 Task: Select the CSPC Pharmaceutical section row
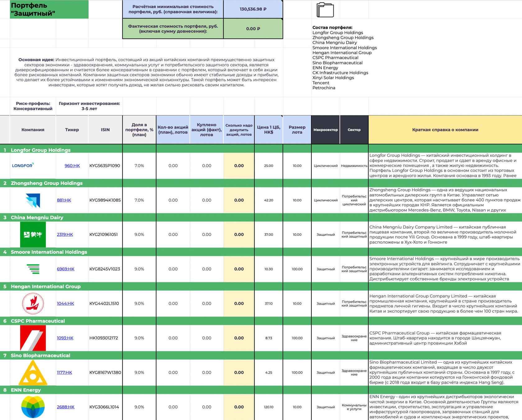(261, 321)
